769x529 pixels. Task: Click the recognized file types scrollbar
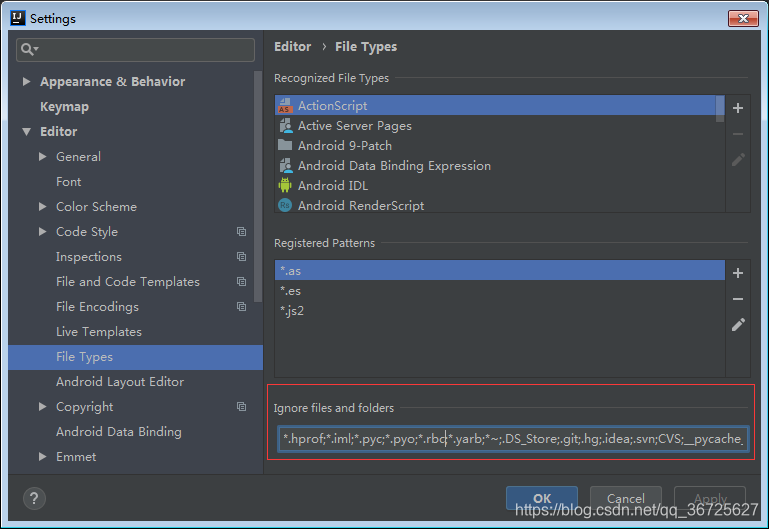[x=720, y=109]
